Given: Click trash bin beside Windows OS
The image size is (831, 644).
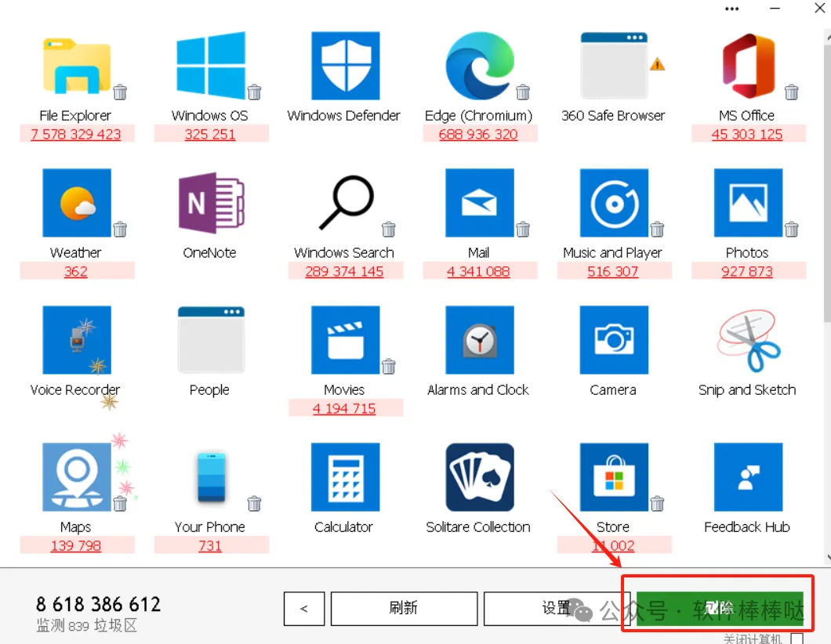Looking at the screenshot, I should point(254,92).
